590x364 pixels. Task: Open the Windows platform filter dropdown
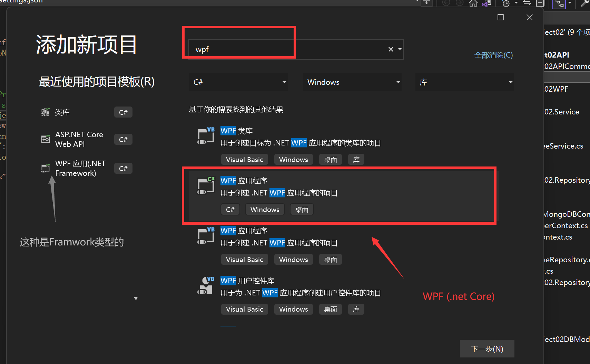[352, 82]
